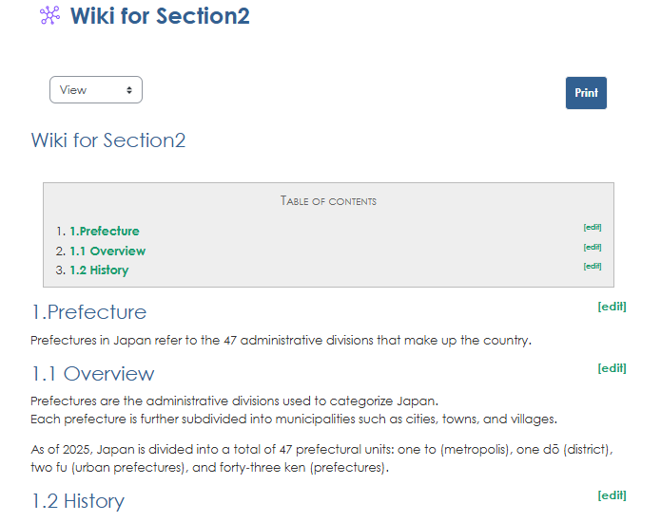
Task: Click the paragraph mentioning 47 administrative divisions
Action: coord(280,340)
